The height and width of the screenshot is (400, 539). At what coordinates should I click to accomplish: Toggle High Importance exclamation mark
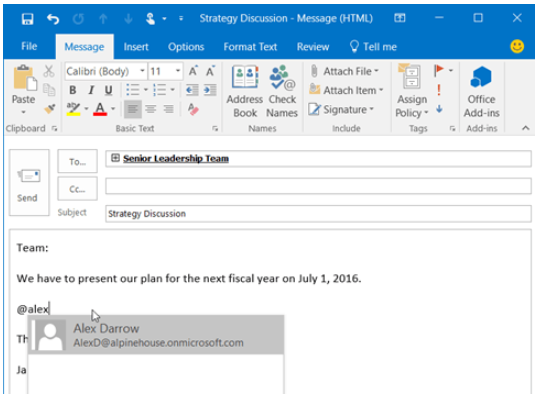pos(439,90)
